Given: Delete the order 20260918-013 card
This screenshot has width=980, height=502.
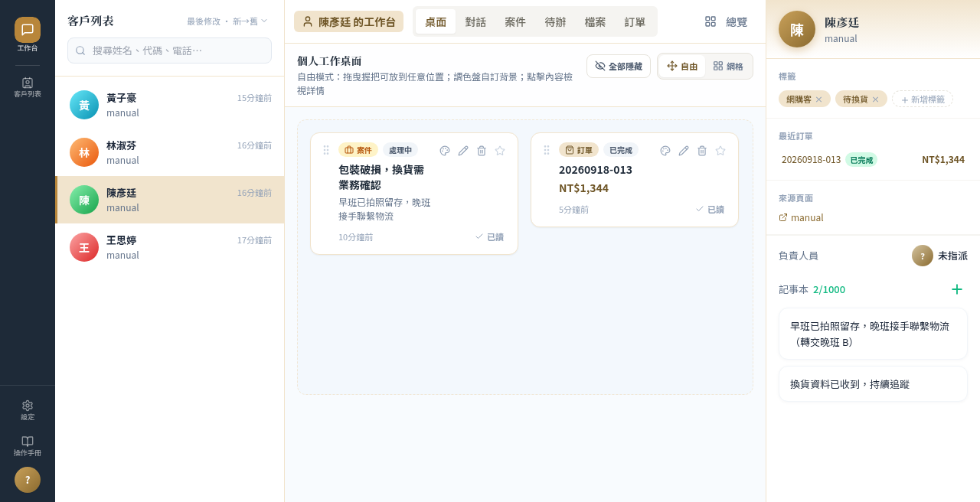Looking at the screenshot, I should click(x=702, y=151).
